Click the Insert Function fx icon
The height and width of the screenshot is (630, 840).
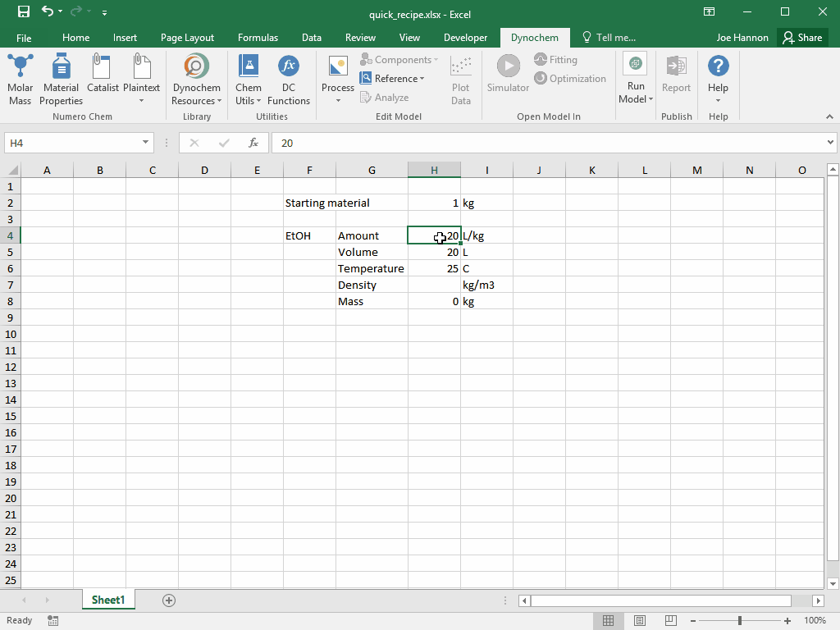click(254, 143)
